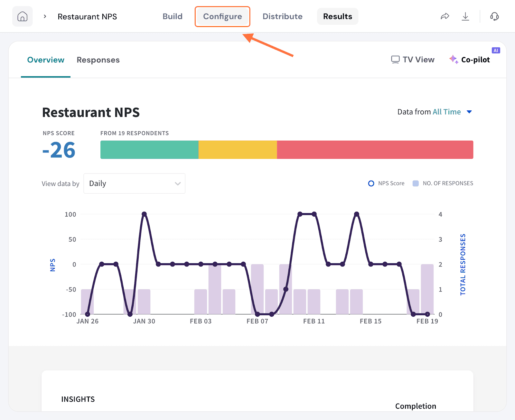Open the Daily view dropdown
The height and width of the screenshot is (420, 515).
(134, 183)
